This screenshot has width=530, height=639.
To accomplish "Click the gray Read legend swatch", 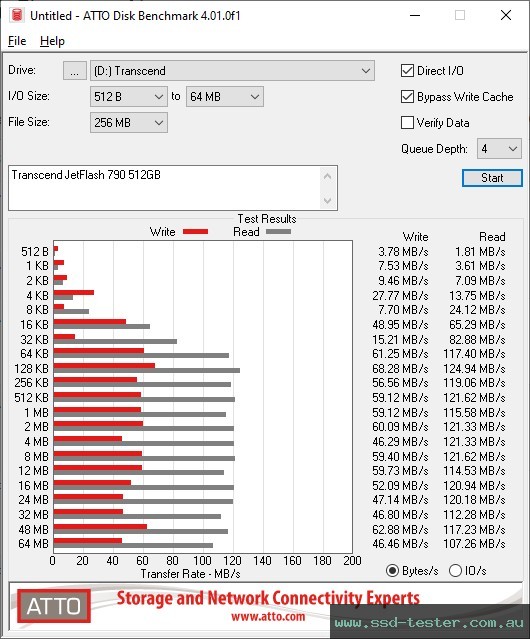I will click(x=278, y=232).
